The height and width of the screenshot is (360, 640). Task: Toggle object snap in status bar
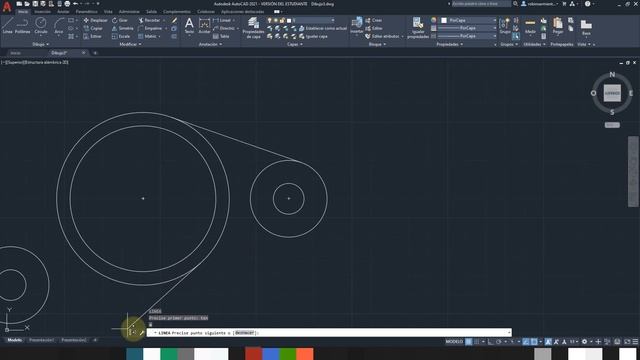click(x=534, y=342)
